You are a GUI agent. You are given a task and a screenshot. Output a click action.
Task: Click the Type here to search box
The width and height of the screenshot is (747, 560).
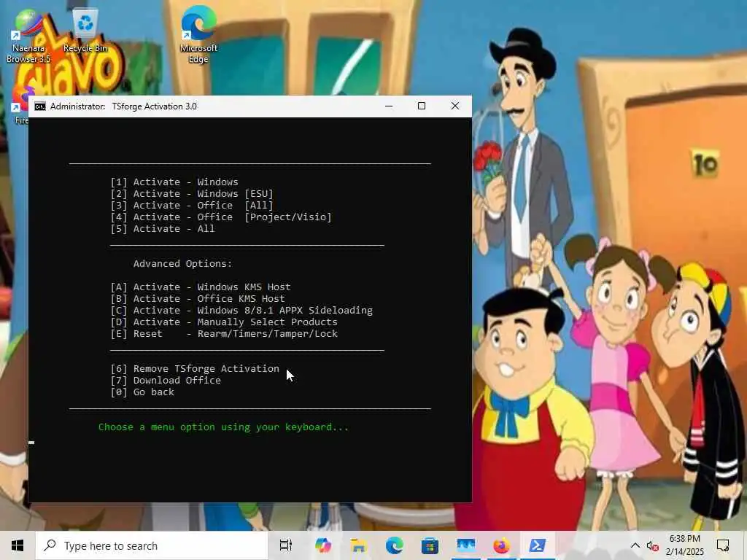(152, 545)
